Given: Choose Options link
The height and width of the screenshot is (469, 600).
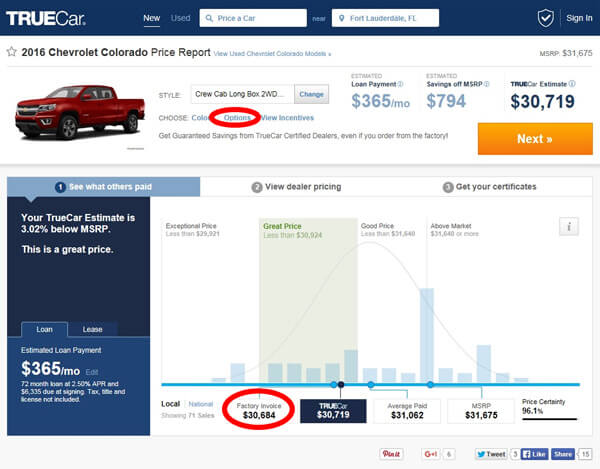Looking at the screenshot, I should 237,118.
